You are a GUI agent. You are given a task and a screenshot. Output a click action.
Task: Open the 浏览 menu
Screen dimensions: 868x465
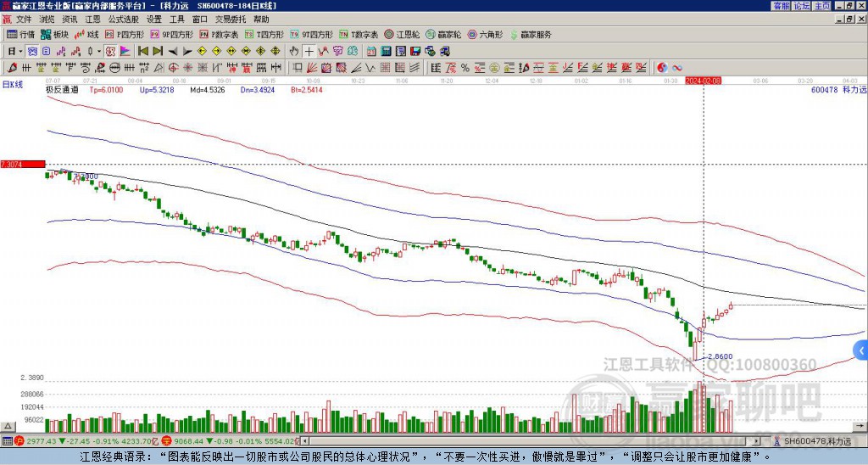[x=47, y=20]
